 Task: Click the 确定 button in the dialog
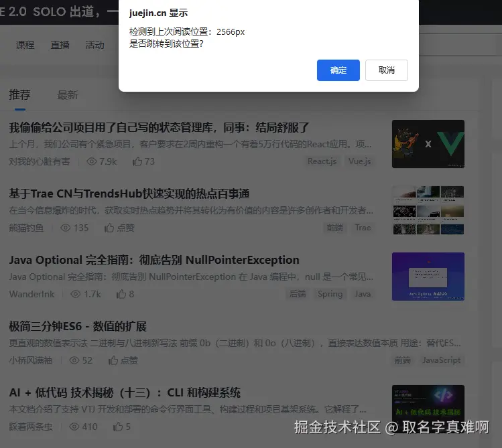coord(338,70)
